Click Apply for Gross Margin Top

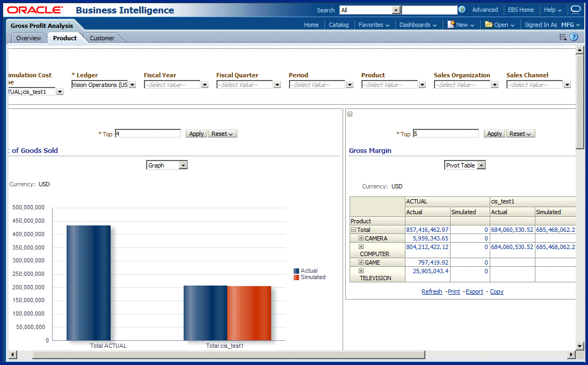click(x=494, y=134)
